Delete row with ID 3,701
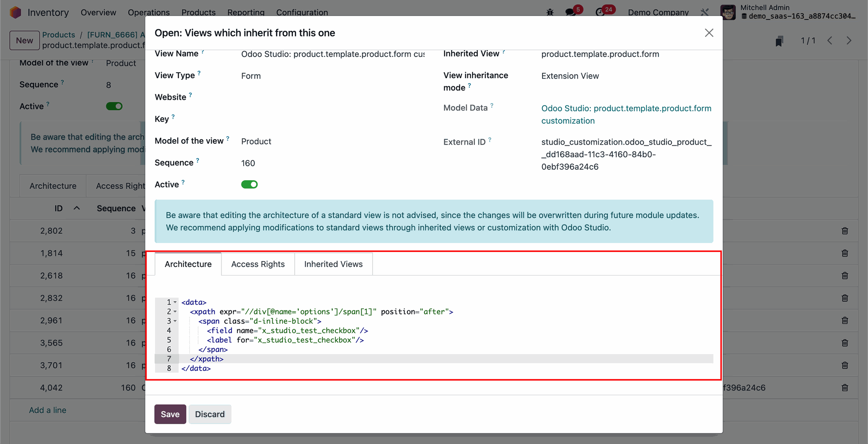This screenshot has width=868, height=444. [844, 365]
